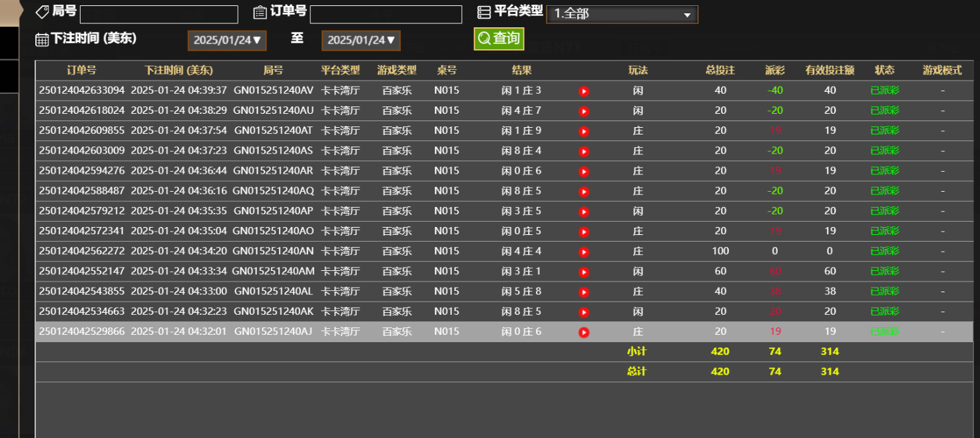This screenshot has height=438, width=980.
Task: Open the 平台类型 dropdown showing 1.全部
Action: point(622,14)
